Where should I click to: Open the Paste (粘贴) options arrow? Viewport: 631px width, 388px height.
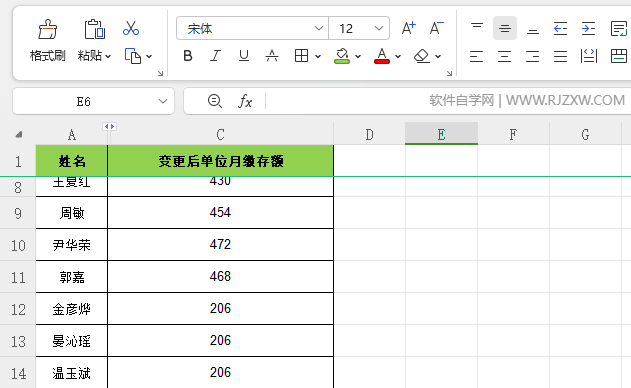[108, 56]
